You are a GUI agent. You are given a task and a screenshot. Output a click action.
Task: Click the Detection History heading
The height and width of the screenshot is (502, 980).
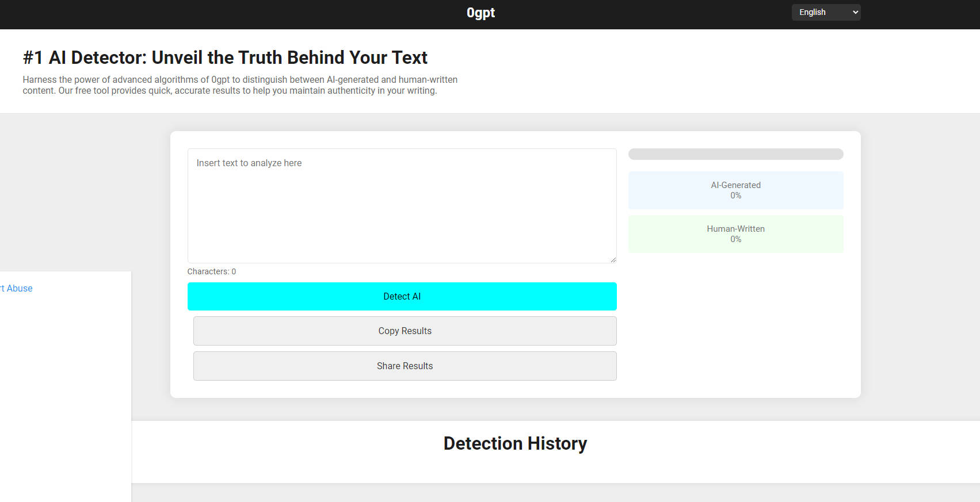[x=515, y=443]
